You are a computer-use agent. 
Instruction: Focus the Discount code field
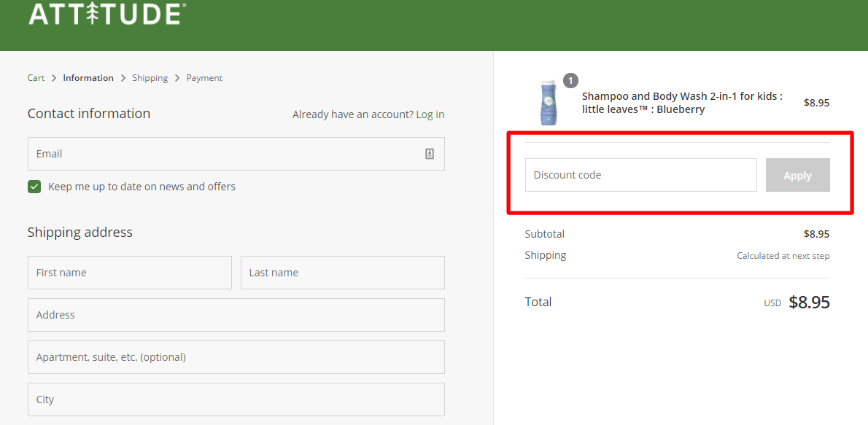pyautogui.click(x=641, y=175)
